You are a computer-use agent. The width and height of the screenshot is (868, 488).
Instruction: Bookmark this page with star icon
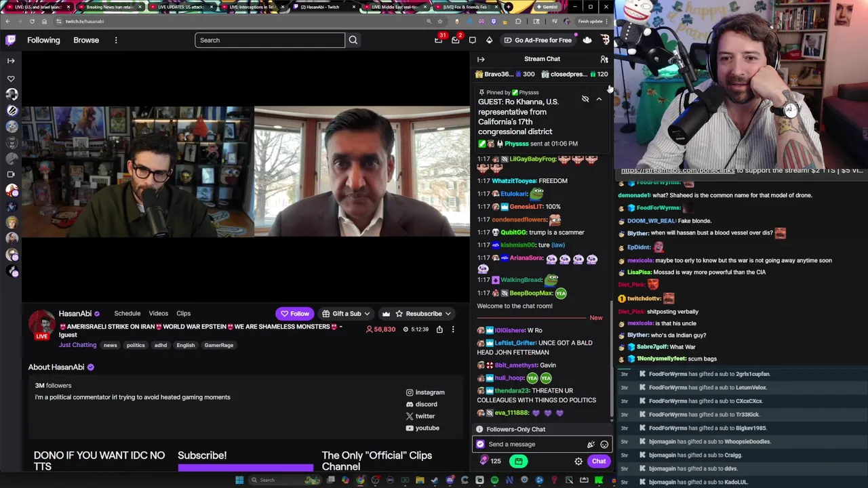pos(439,21)
